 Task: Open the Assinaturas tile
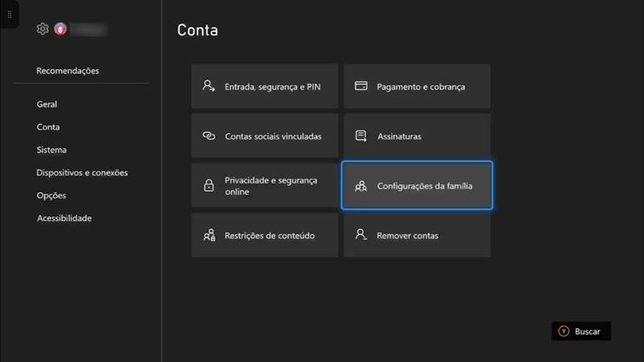click(417, 136)
